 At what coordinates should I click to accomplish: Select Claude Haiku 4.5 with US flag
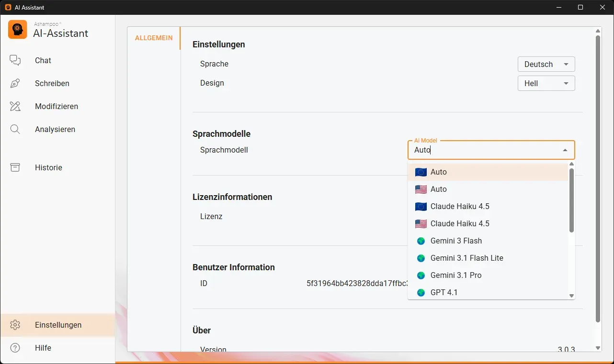488,224
